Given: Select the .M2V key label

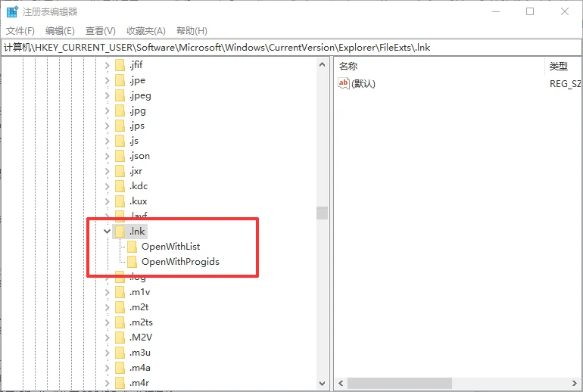Looking at the screenshot, I should point(141,338).
